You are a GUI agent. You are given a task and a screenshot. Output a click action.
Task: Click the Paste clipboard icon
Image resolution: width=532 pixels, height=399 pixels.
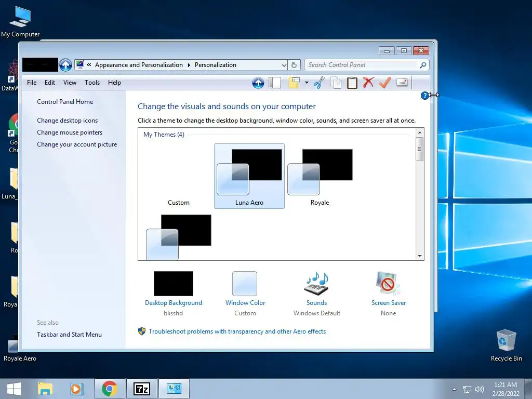[352, 83]
